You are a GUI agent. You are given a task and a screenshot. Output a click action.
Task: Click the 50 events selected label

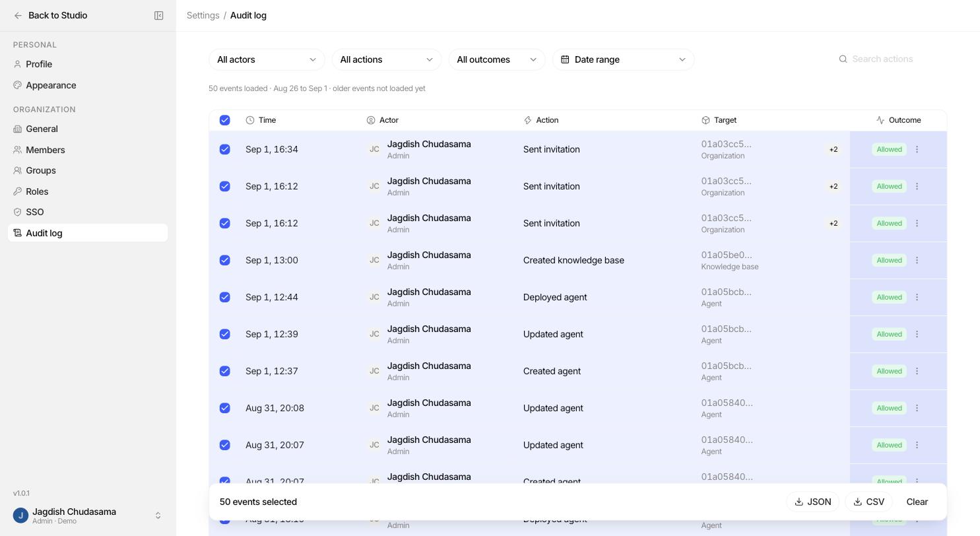pyautogui.click(x=258, y=502)
